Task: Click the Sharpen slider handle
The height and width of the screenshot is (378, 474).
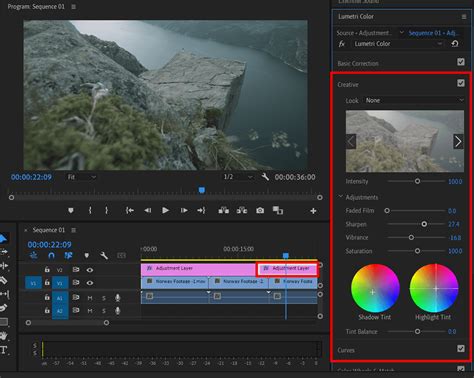Action: point(424,224)
